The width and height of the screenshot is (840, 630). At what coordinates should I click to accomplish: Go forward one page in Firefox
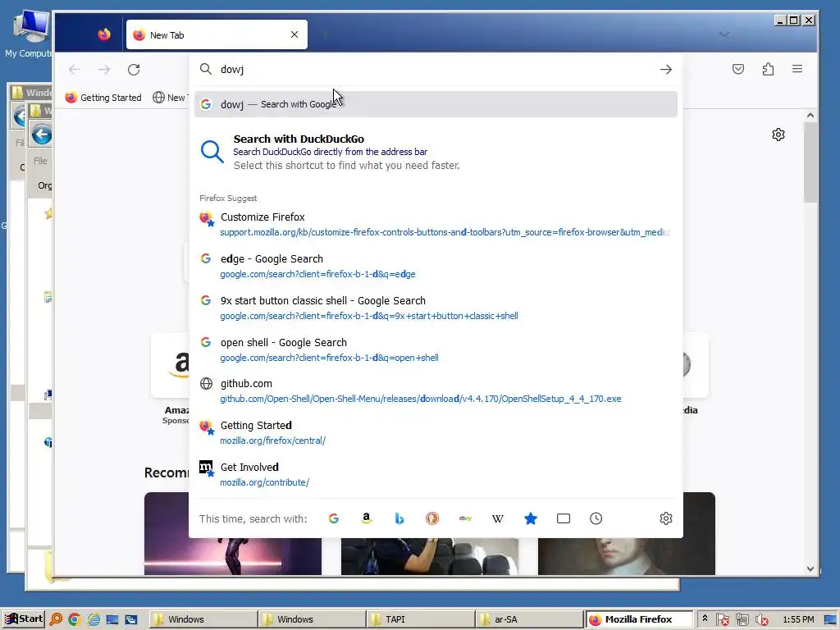click(104, 70)
